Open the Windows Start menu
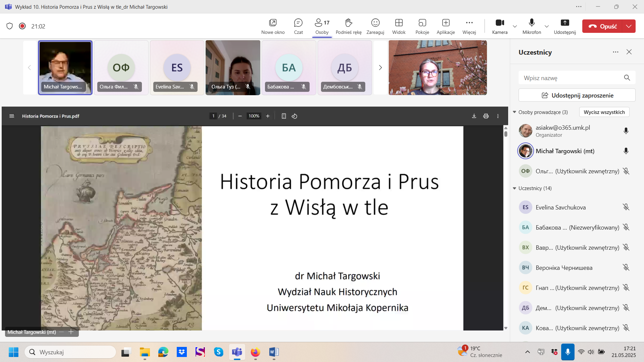Viewport: 644px width, 362px height. [13, 352]
